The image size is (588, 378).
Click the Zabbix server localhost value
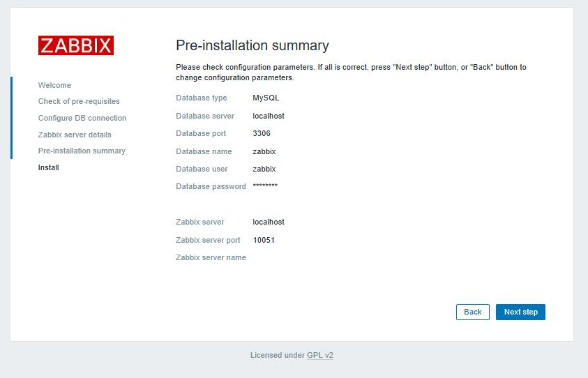point(269,222)
